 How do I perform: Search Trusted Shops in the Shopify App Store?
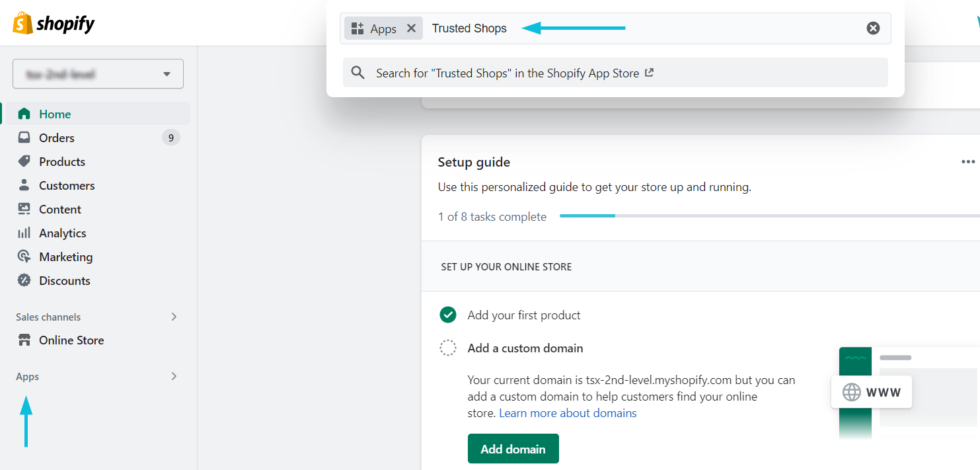(615, 73)
